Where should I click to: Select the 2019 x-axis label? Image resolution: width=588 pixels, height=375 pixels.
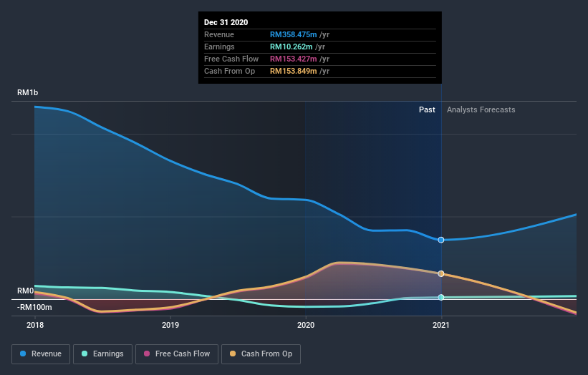click(x=170, y=325)
